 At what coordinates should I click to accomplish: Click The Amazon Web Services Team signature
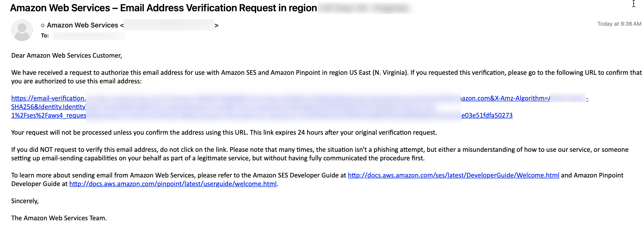point(58,218)
